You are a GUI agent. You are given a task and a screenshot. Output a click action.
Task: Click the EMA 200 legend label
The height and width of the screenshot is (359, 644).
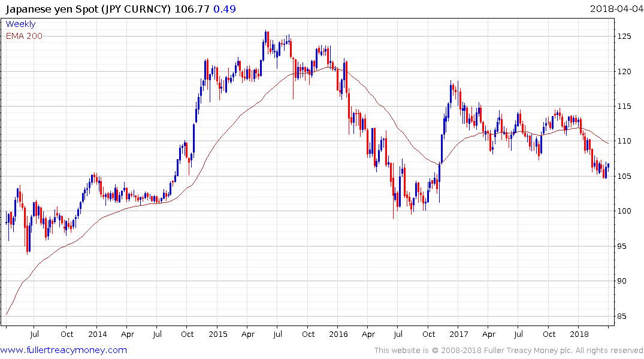click(x=24, y=36)
